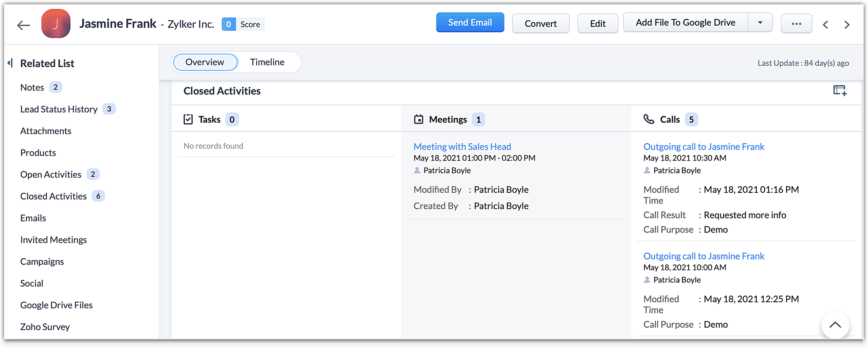Collapse the Related List sidebar
This screenshot has width=868, height=349.
click(10, 63)
